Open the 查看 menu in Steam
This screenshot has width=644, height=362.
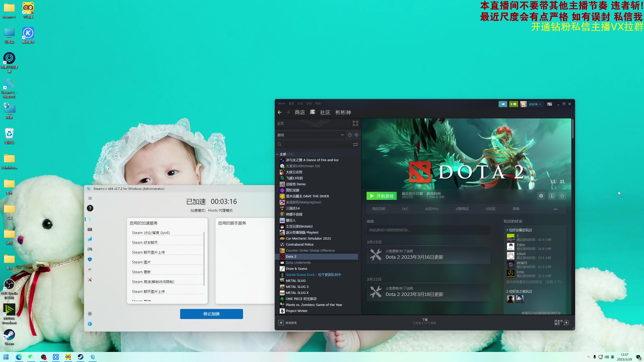(x=292, y=104)
